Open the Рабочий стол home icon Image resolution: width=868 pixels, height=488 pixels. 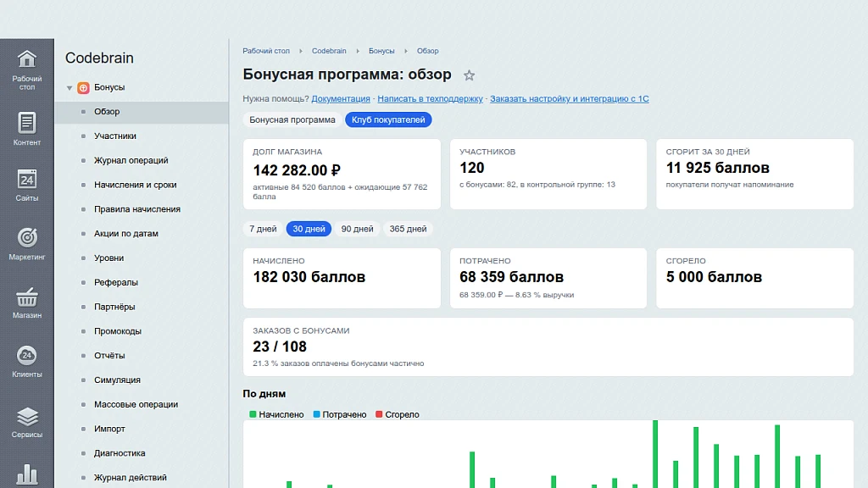(x=26, y=59)
